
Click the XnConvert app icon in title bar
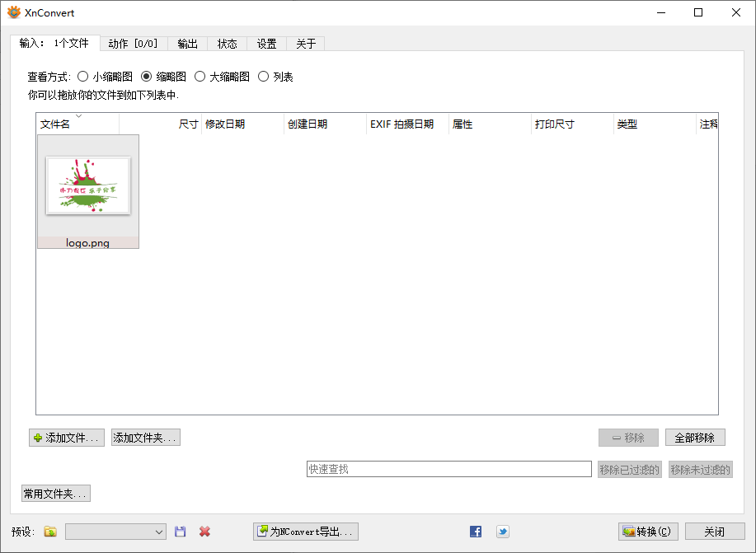[13, 12]
